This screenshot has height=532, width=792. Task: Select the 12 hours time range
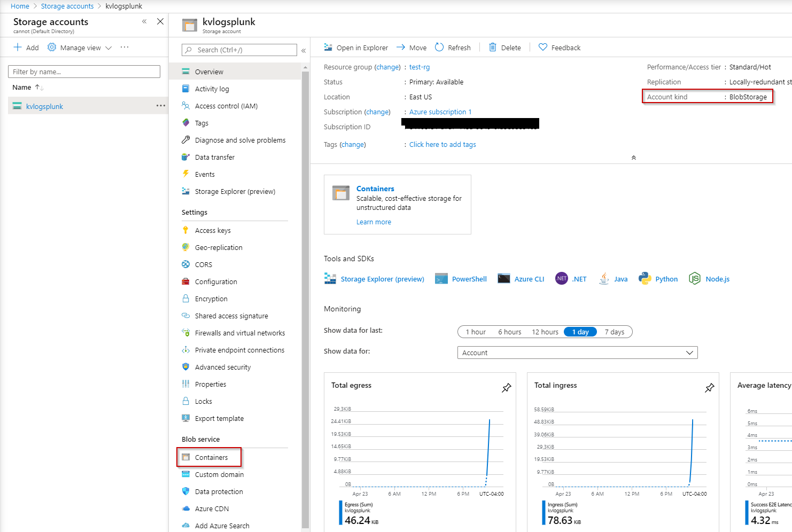point(545,332)
